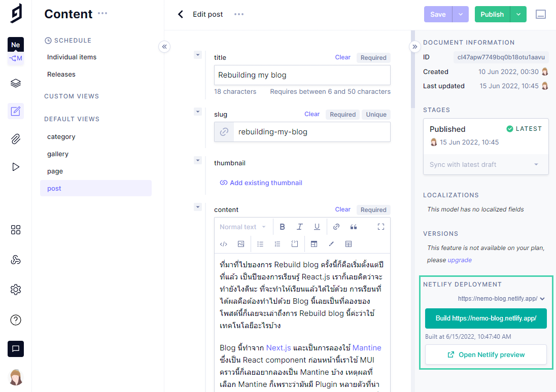Viewport: 556px width, 392px height.
Task: Open the feedback chat icon
Action: point(16,348)
